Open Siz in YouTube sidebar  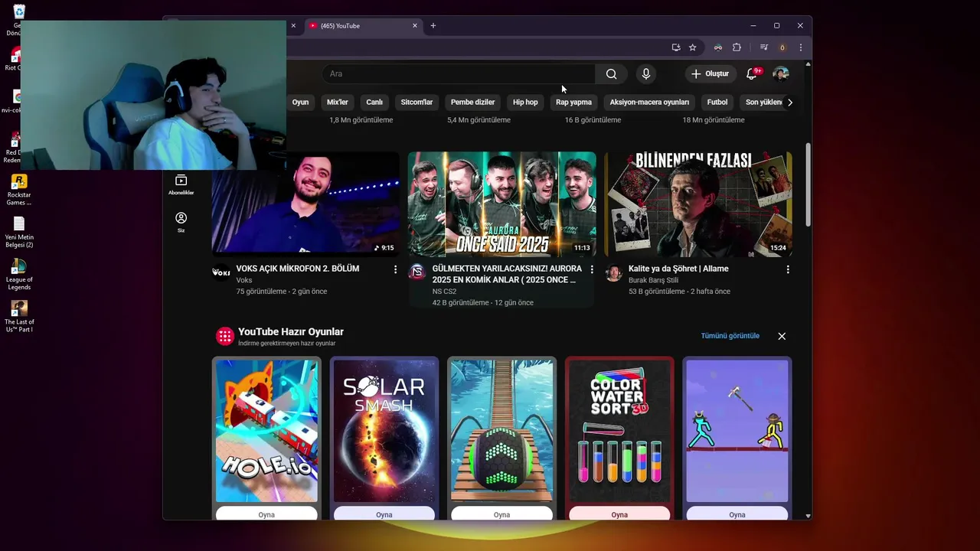[181, 222]
